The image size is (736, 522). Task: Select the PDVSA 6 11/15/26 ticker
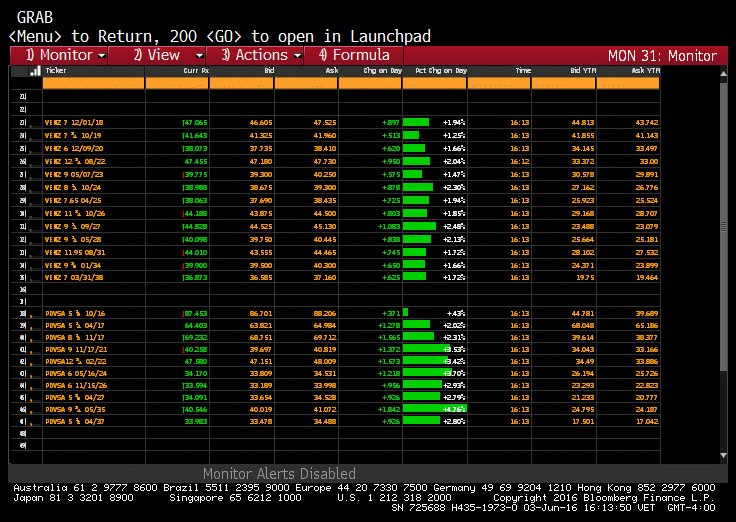(x=76, y=386)
